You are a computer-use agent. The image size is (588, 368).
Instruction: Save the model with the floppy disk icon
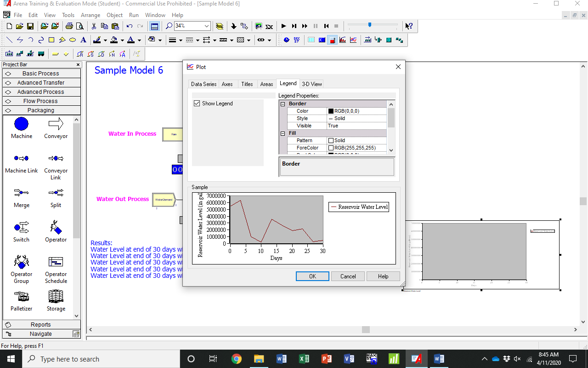point(30,26)
